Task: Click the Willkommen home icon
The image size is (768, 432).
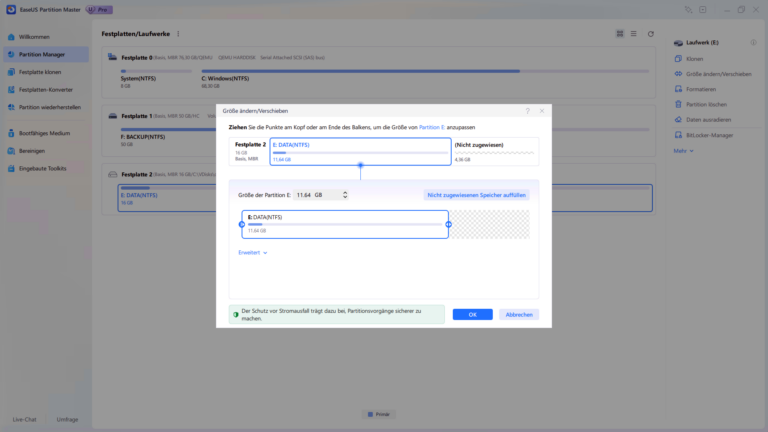Action: click(11, 37)
